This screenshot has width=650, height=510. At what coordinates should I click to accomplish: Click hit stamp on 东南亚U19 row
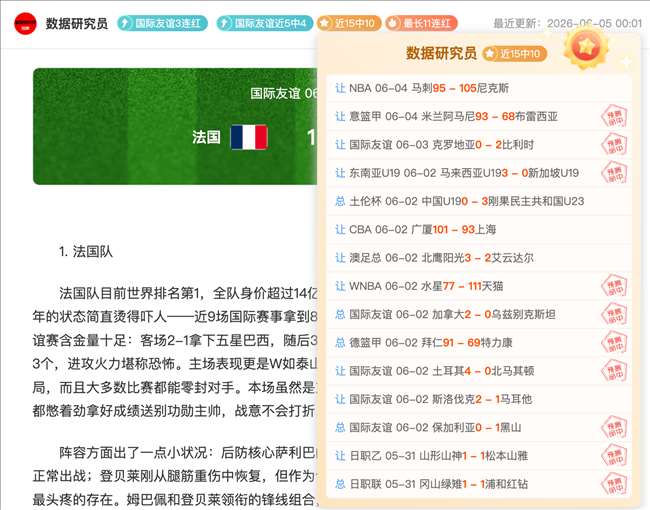[x=614, y=173]
